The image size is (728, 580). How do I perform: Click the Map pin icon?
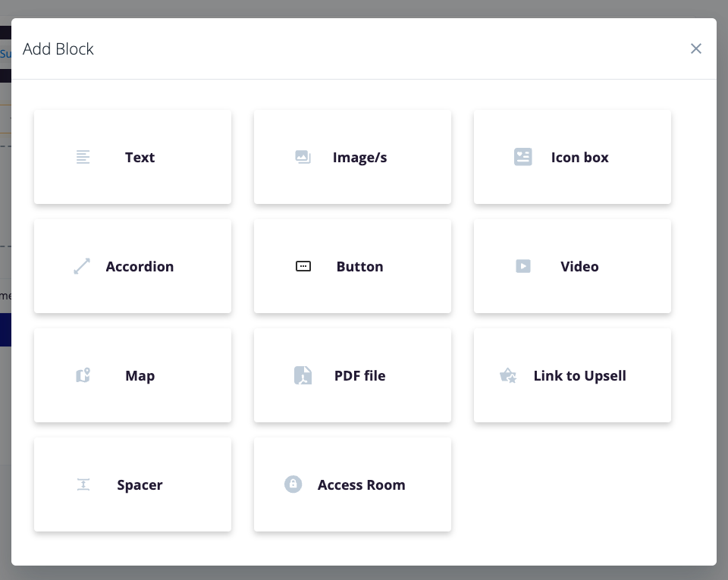[83, 375]
